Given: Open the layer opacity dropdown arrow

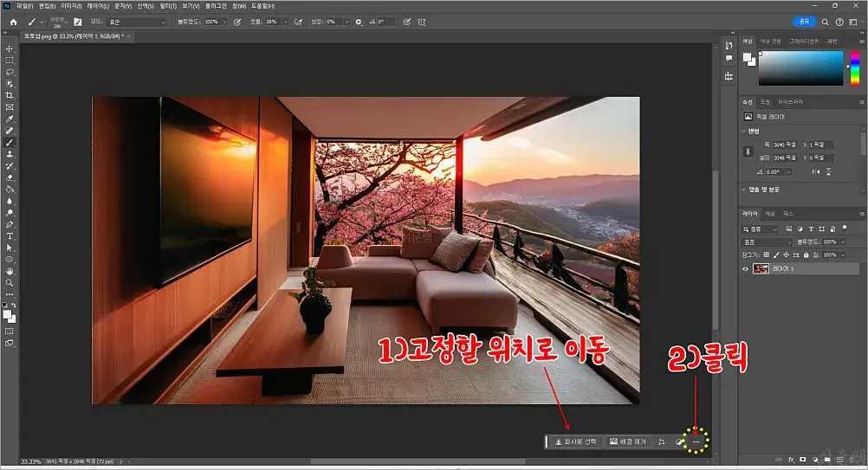Looking at the screenshot, I should pyautogui.click(x=843, y=242).
